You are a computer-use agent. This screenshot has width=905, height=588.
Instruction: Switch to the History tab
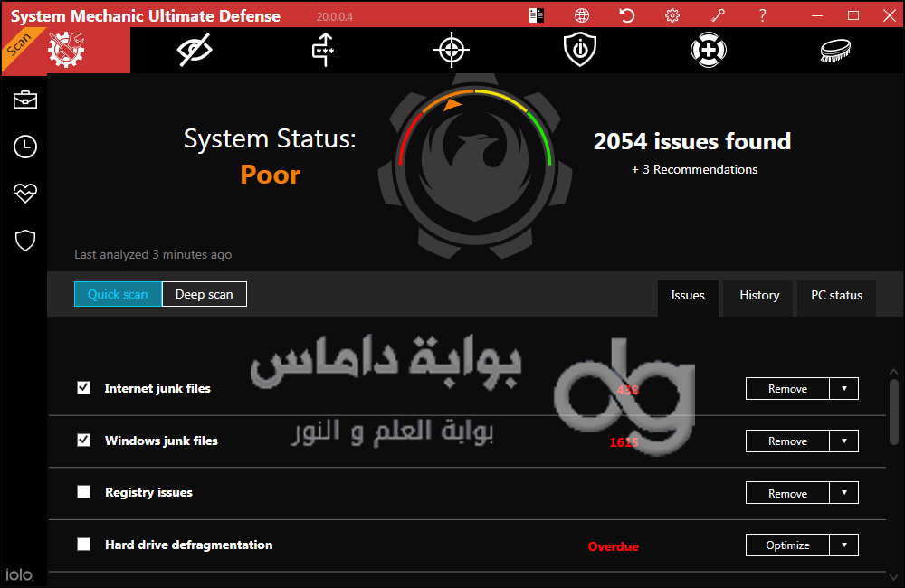point(759,296)
